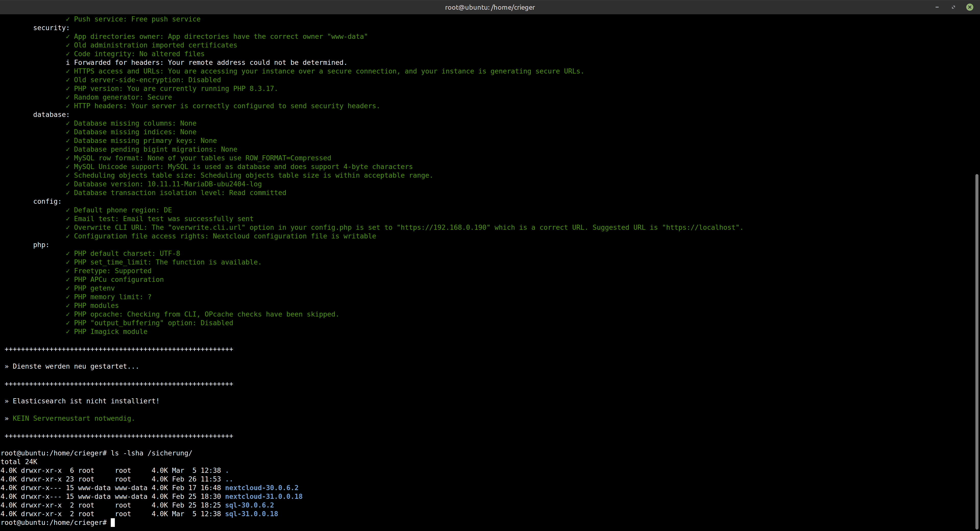Click the 'App directories owner' line
Viewport: 980px width, 531px height.
pos(217,37)
